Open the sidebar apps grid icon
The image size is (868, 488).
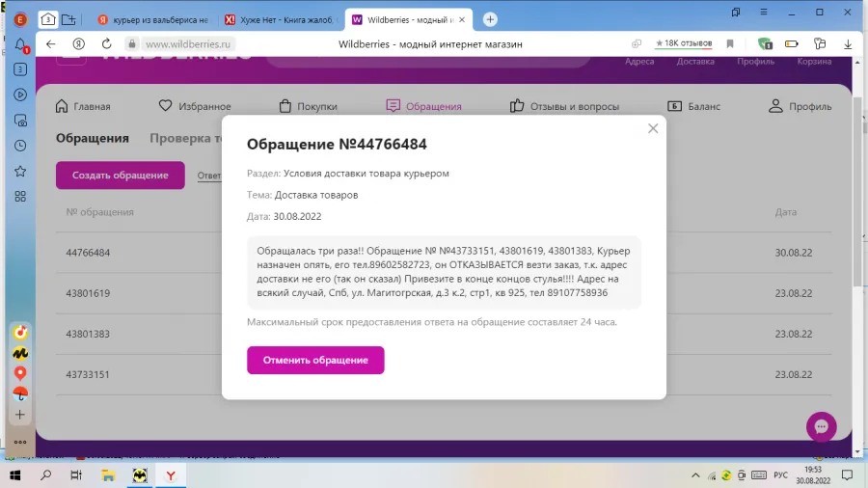click(x=20, y=197)
